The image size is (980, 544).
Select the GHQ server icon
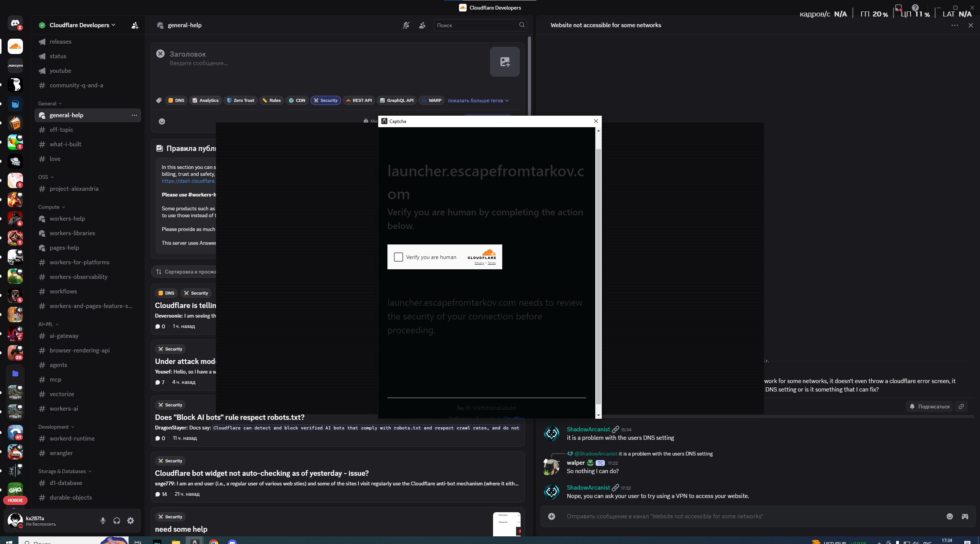click(x=15, y=489)
